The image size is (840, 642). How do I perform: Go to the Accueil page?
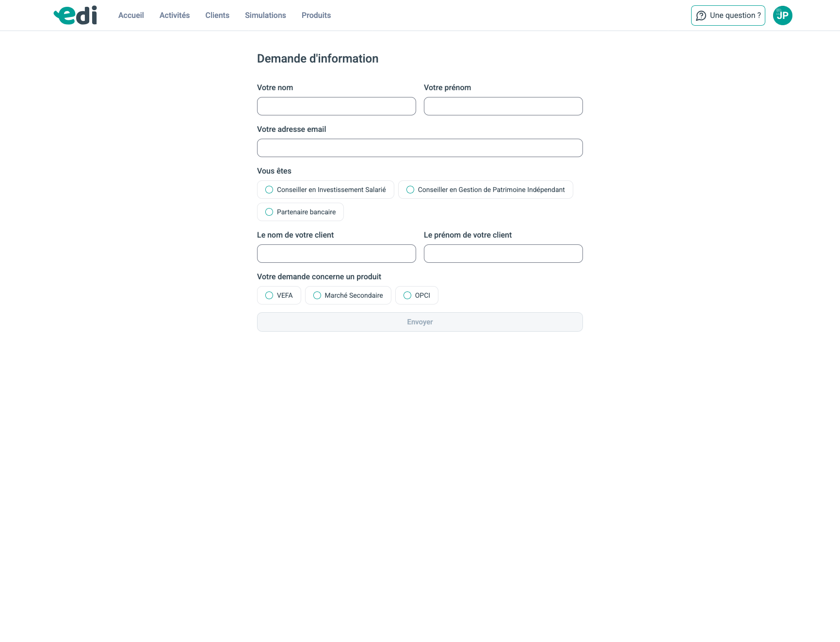(131, 16)
